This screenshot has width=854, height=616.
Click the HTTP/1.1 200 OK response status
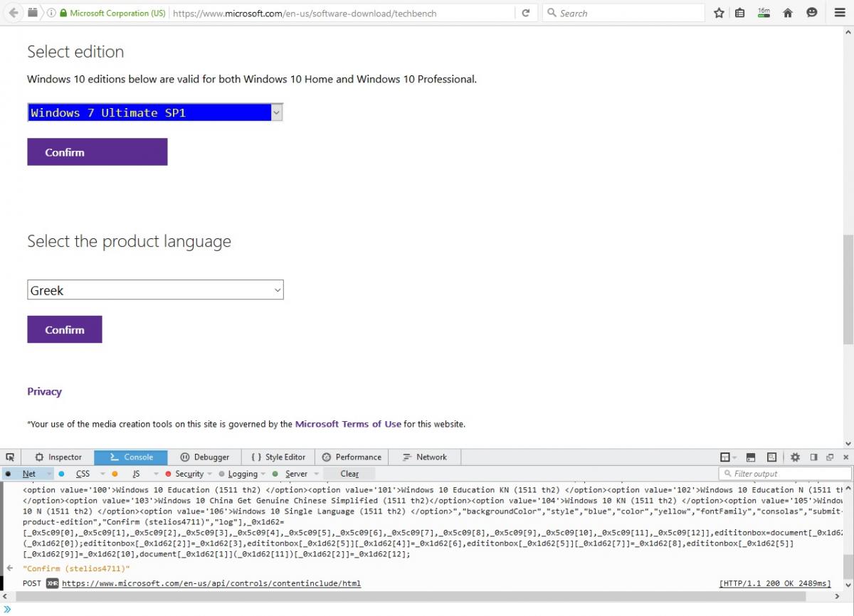coord(775,583)
